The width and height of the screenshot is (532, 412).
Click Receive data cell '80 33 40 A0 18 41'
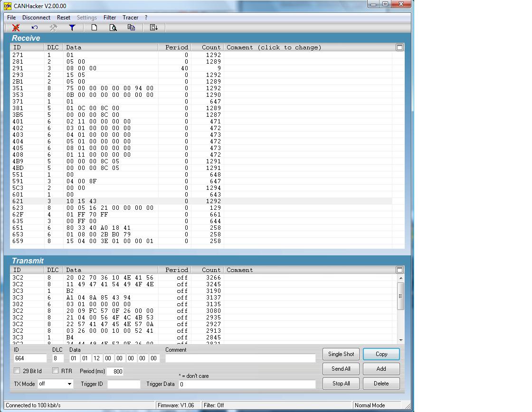coord(98,228)
